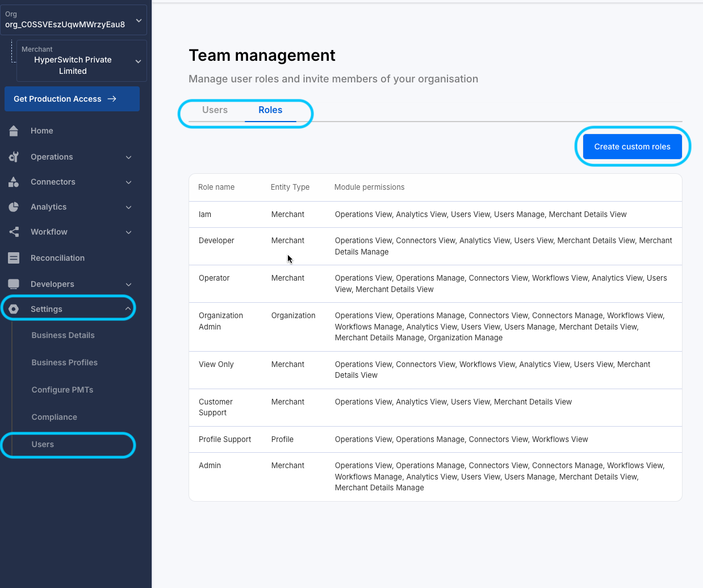Click the Connectors shapes icon
Screen dimensions: 703x588
coord(14,182)
